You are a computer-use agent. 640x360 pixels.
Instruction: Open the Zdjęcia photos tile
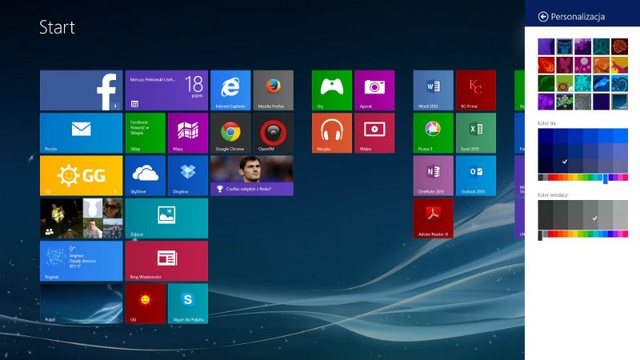tap(167, 218)
